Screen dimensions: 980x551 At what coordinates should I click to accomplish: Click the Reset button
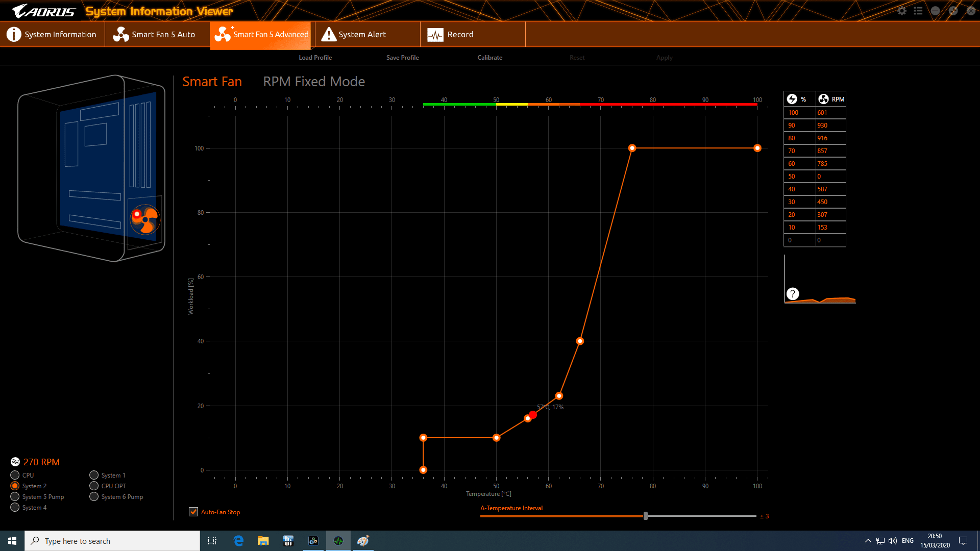pyautogui.click(x=577, y=58)
